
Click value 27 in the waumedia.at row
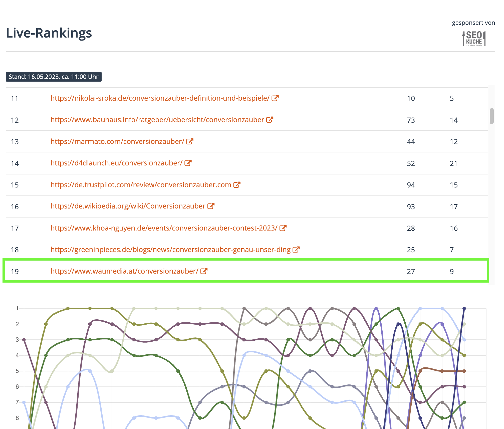point(411,272)
